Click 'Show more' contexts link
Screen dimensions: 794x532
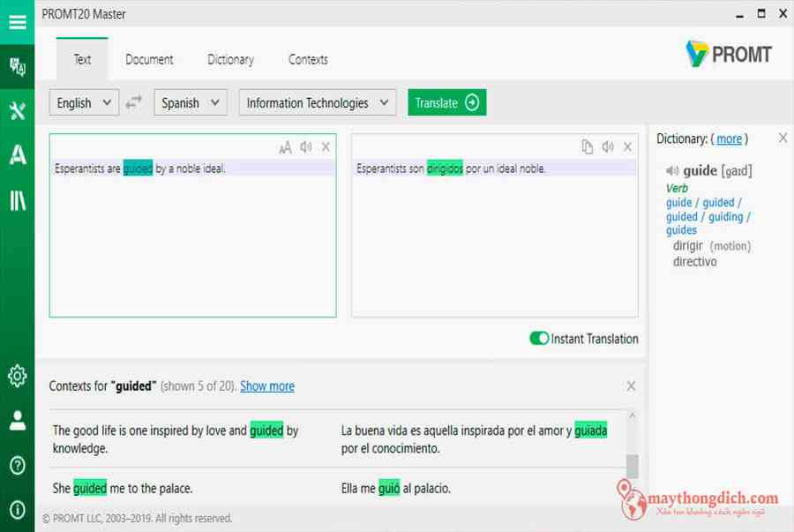[267, 386]
